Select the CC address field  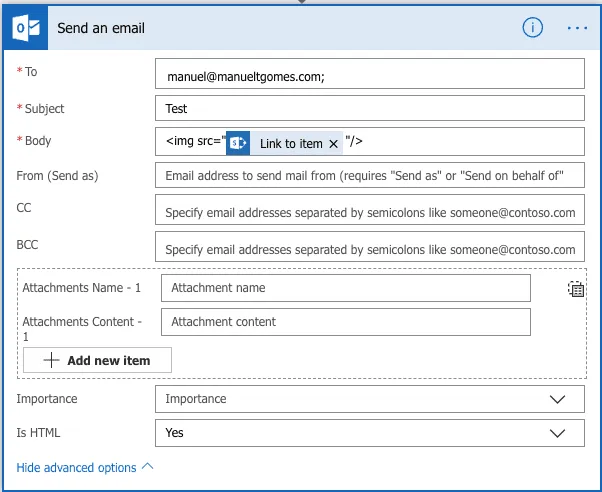pos(370,211)
